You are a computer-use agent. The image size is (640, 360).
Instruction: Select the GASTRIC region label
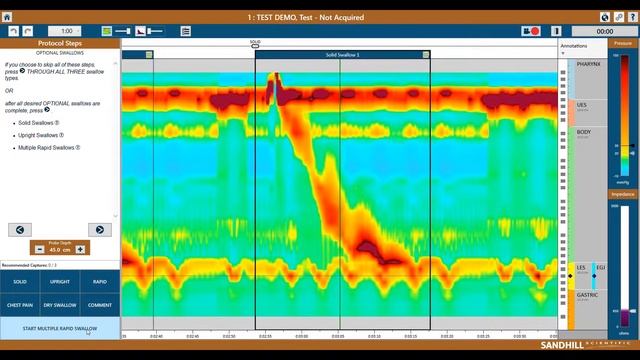click(587, 295)
